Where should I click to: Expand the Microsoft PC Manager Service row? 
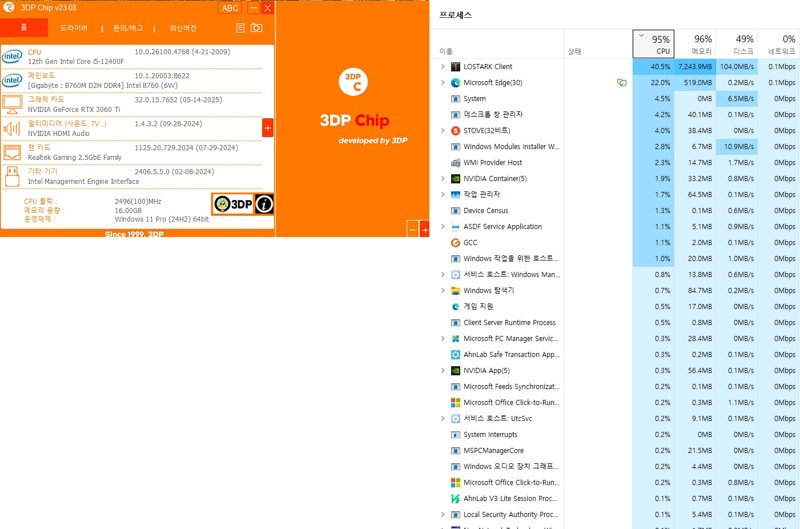443,338
